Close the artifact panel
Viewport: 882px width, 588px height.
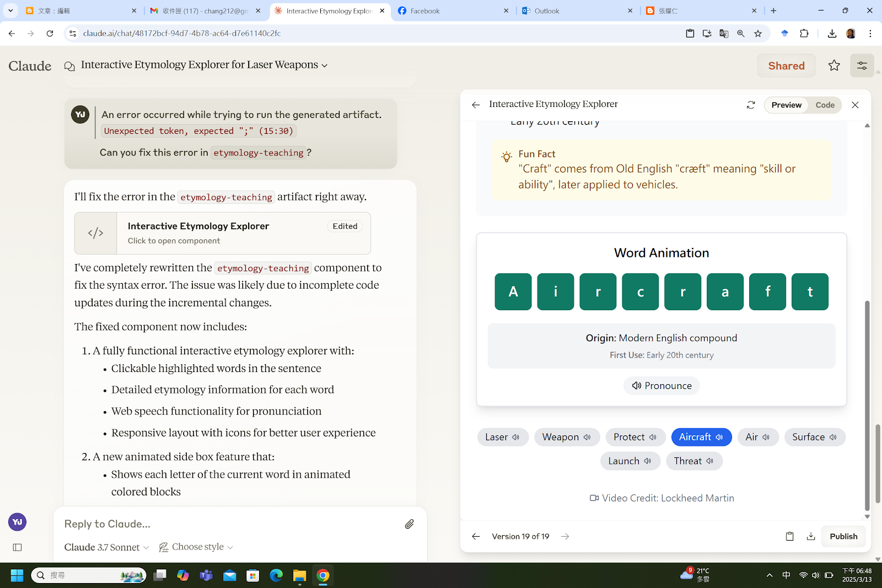click(855, 105)
